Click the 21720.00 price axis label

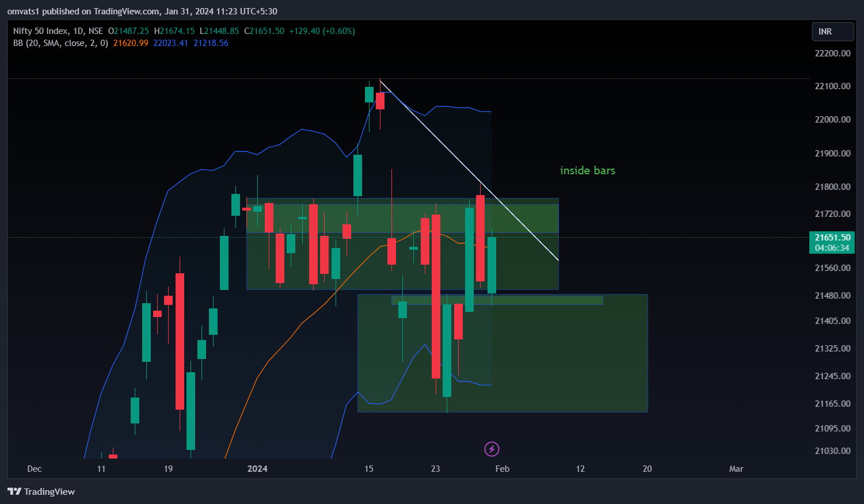click(x=832, y=213)
